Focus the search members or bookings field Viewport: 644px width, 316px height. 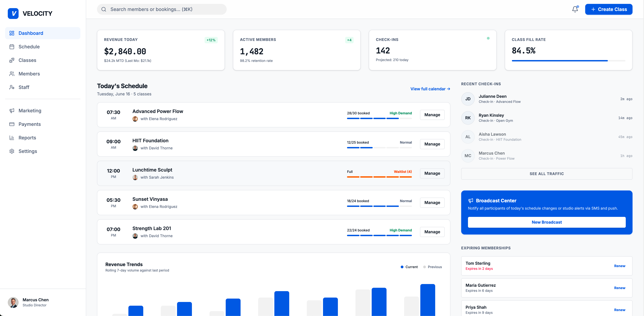(x=162, y=9)
